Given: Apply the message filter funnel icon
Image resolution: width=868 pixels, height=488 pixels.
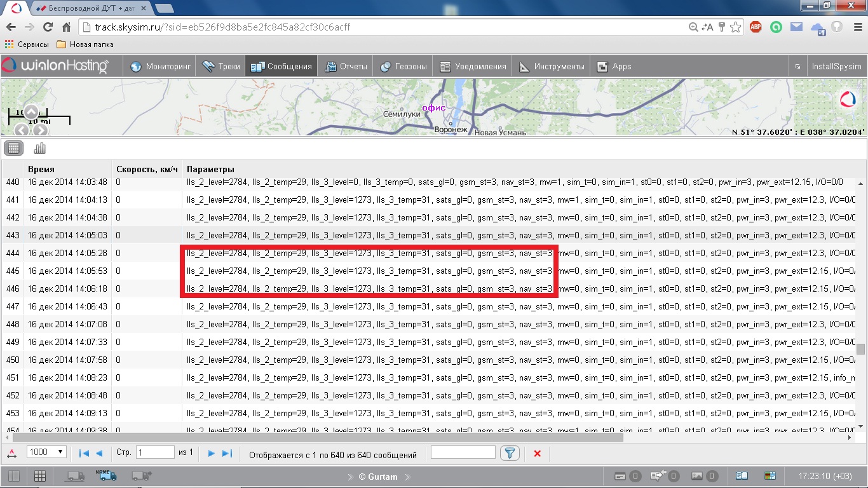Looking at the screenshot, I should coord(510,453).
